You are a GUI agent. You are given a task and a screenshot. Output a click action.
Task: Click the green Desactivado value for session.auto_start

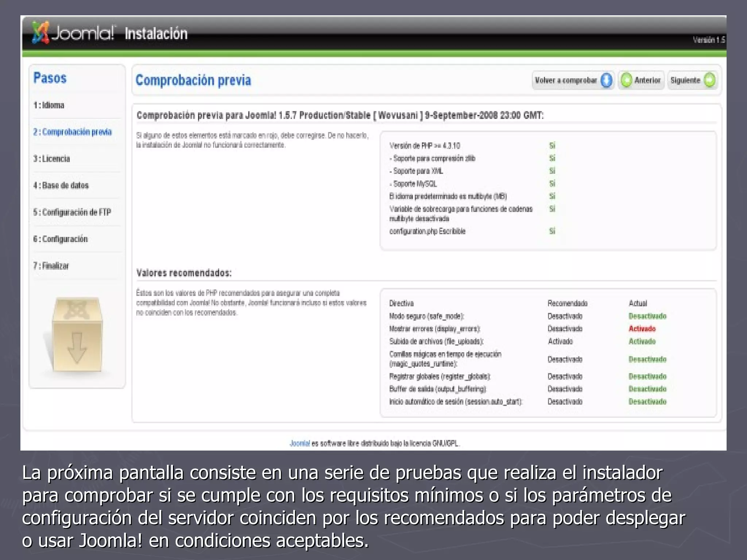click(x=647, y=402)
